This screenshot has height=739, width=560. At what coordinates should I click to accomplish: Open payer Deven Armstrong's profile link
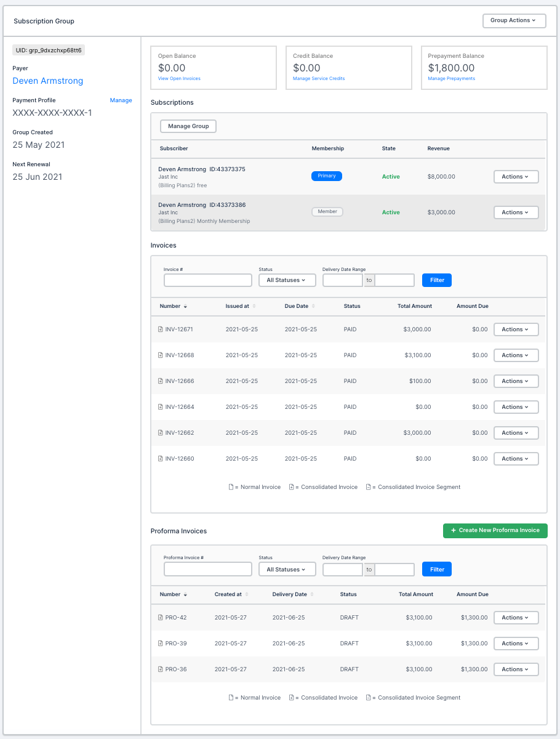[x=47, y=81]
